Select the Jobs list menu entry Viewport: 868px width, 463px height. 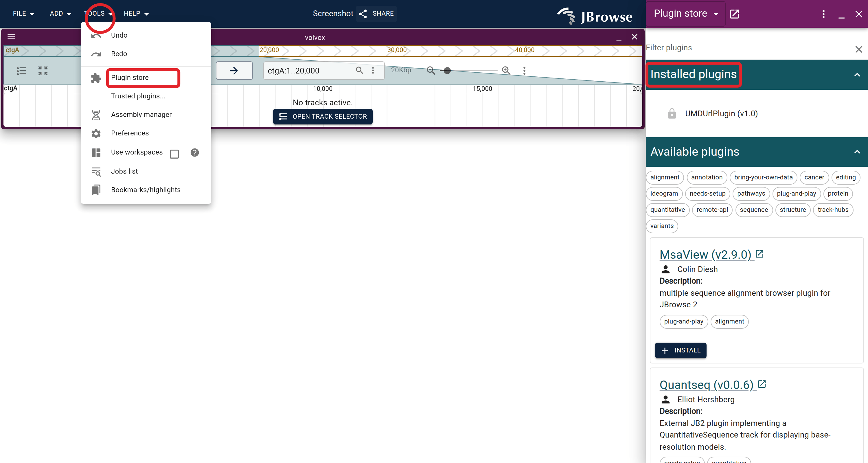pyautogui.click(x=146, y=171)
